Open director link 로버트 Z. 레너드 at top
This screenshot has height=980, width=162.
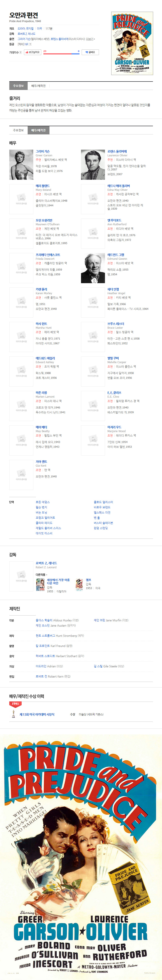pos(26,33)
